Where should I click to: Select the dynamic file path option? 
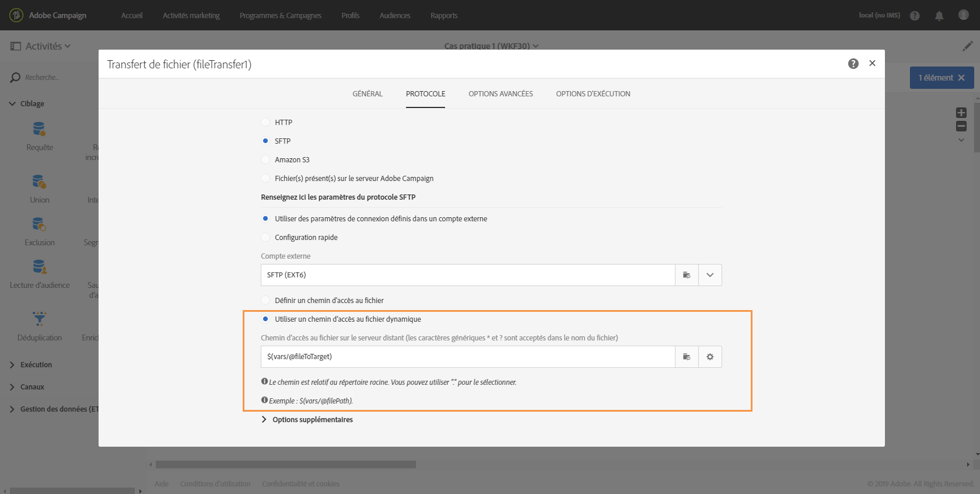pos(265,319)
